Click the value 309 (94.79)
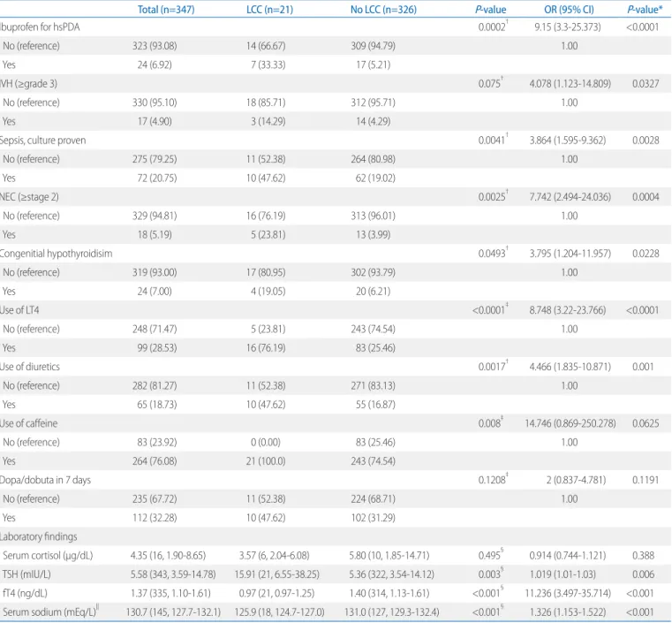 pyautogui.click(x=373, y=46)
